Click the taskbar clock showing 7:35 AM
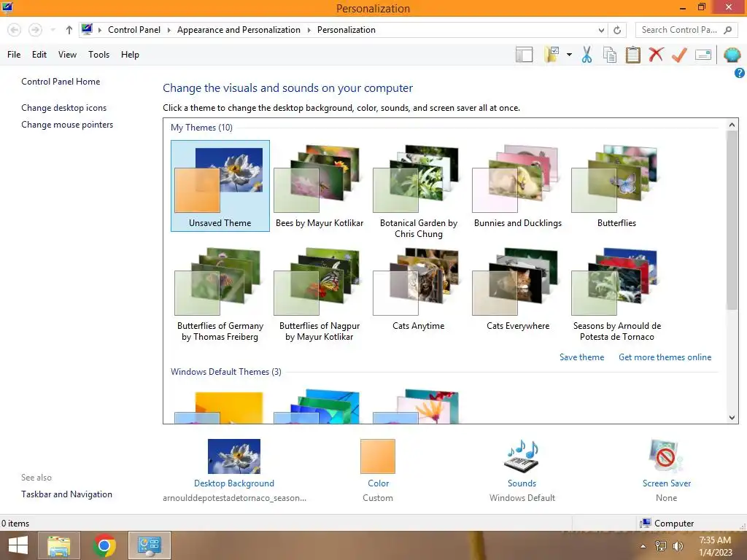747x560 pixels. pos(715,545)
